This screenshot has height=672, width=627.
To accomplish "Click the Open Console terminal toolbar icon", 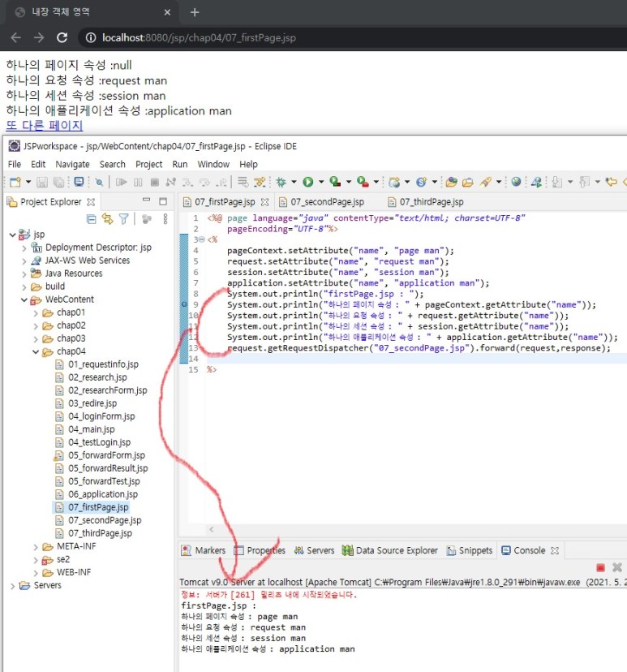I will coord(79,182).
